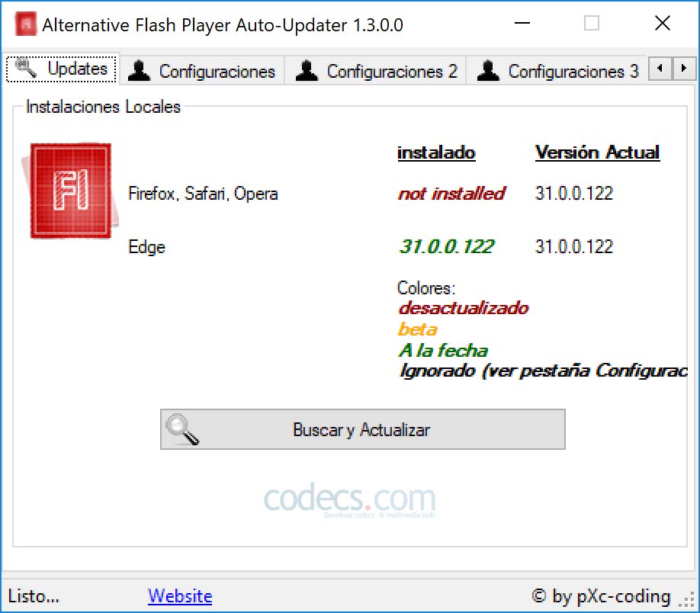
Task: Click the 'Instalaciones Locales' group title
Action: 103,108
